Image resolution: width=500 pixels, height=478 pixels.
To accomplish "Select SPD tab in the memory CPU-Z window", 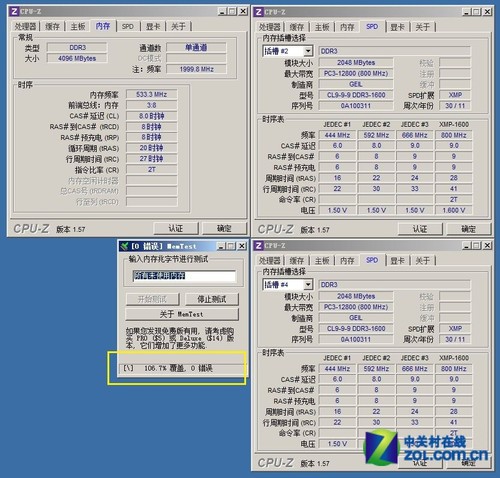I will tap(128, 26).
